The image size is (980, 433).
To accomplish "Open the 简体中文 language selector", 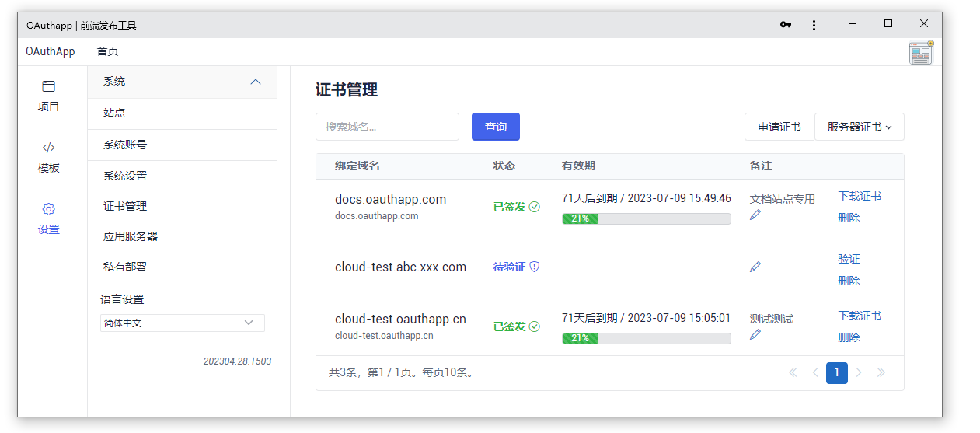I will 183,323.
